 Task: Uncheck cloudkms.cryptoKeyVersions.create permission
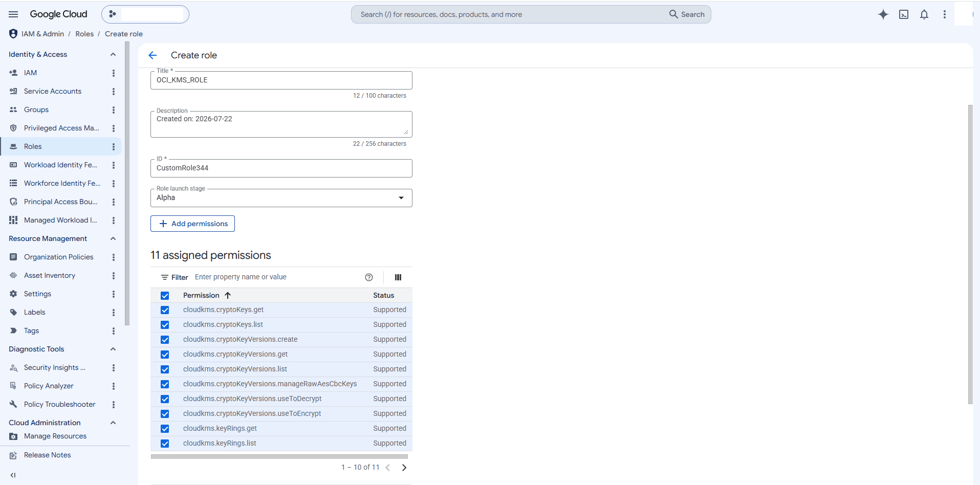tap(165, 340)
